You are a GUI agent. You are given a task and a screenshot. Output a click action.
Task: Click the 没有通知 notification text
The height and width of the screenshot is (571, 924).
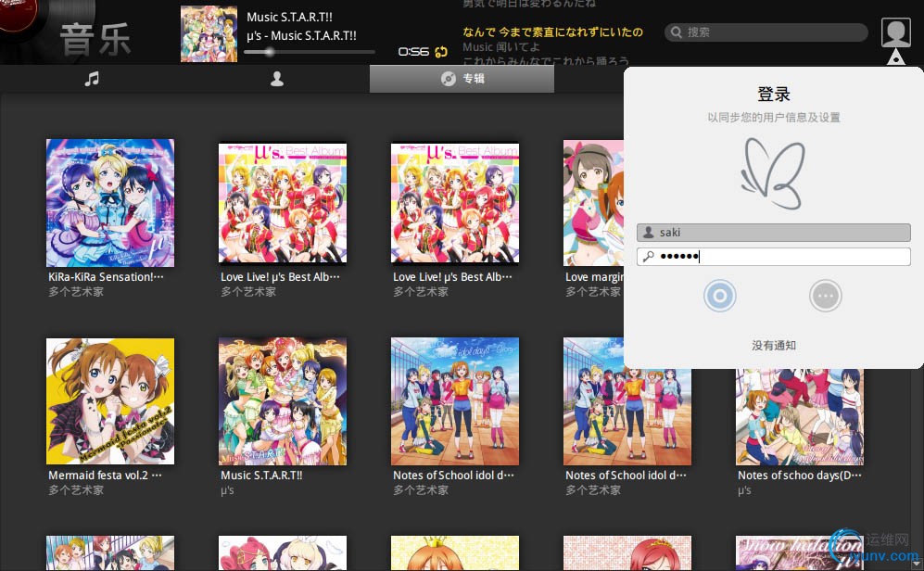click(774, 346)
